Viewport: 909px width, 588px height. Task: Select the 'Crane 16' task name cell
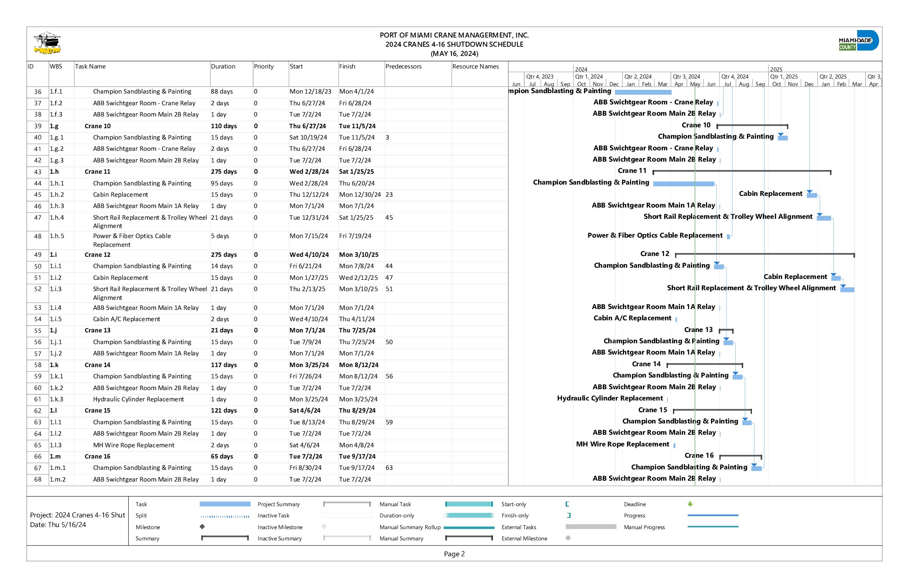pyautogui.click(x=142, y=456)
